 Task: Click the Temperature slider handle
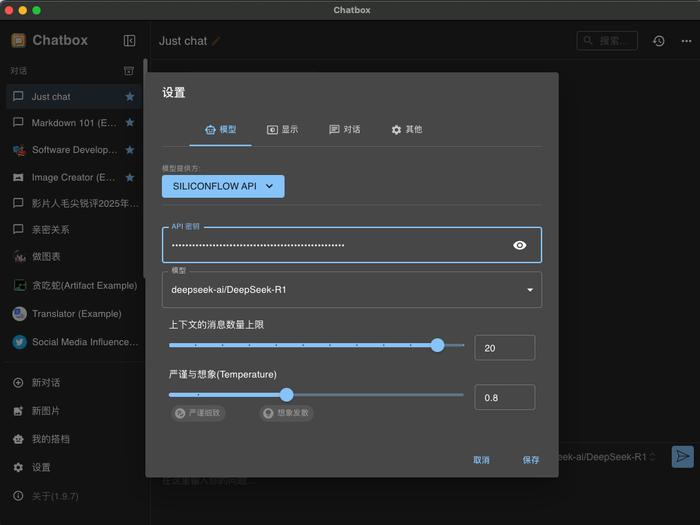[x=287, y=395]
